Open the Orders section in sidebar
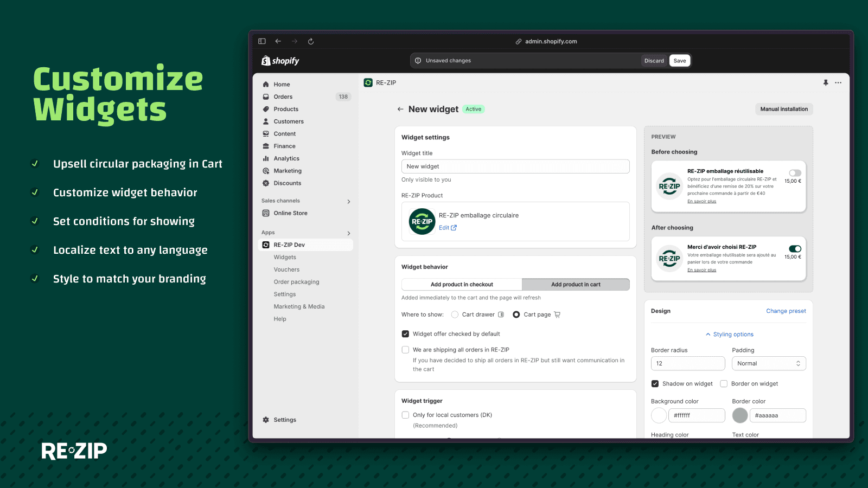This screenshot has height=488, width=868. coord(283,97)
